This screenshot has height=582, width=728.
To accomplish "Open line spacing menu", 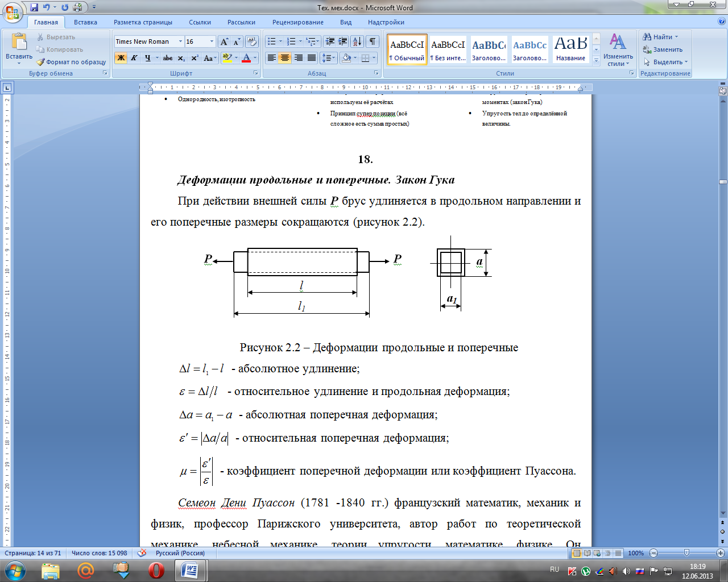I will pyautogui.click(x=328, y=58).
